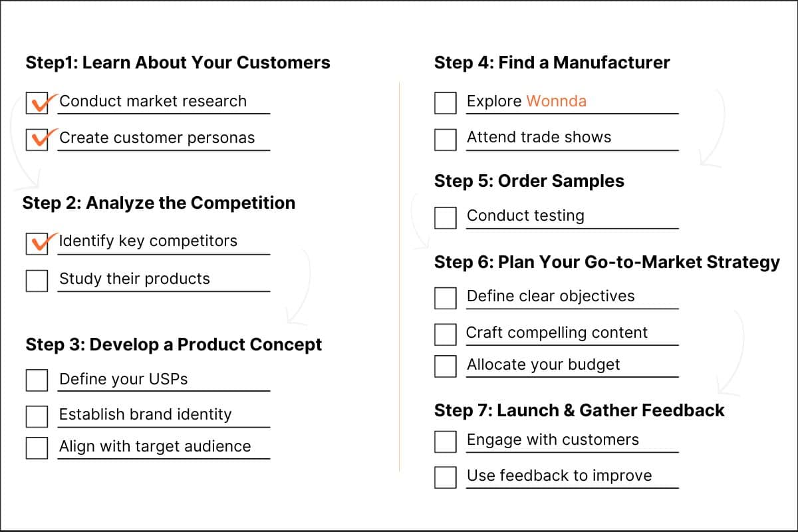The height and width of the screenshot is (532, 798).
Task: Check Align with target audience box
Action: point(37,448)
